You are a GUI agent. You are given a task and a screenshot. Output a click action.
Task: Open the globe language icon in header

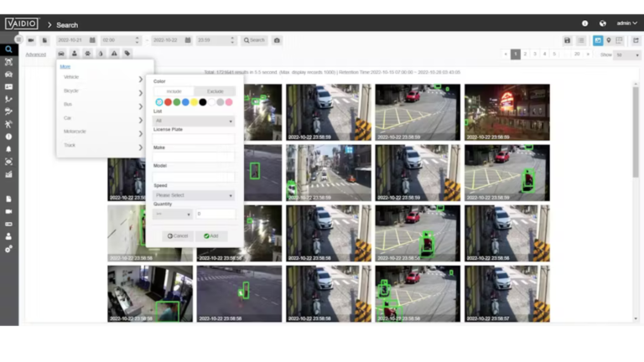(602, 23)
